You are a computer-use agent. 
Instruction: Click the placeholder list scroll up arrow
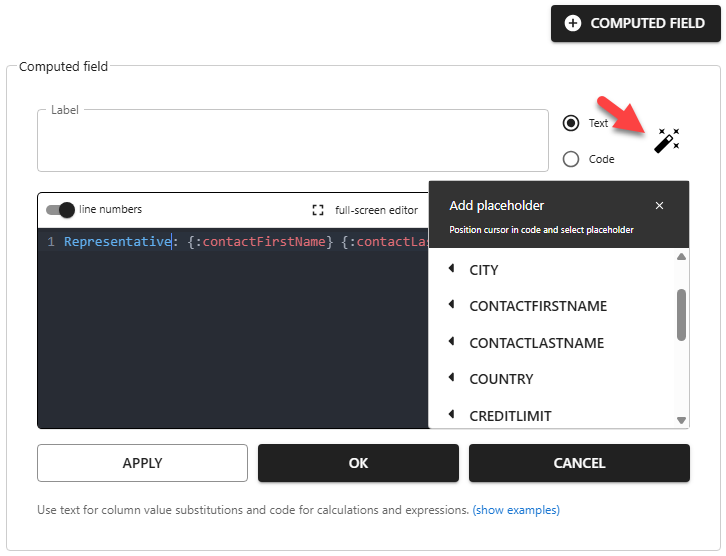tap(681, 256)
